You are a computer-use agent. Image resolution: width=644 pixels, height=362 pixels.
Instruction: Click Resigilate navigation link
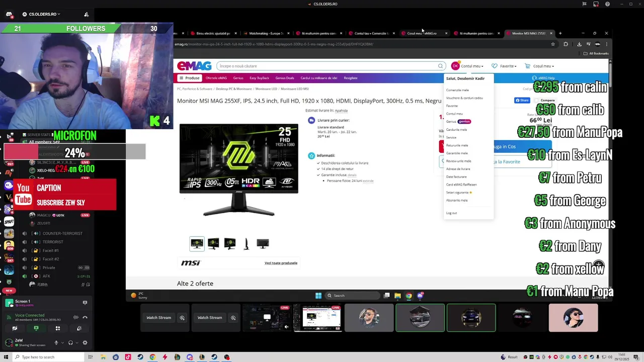pos(351,78)
